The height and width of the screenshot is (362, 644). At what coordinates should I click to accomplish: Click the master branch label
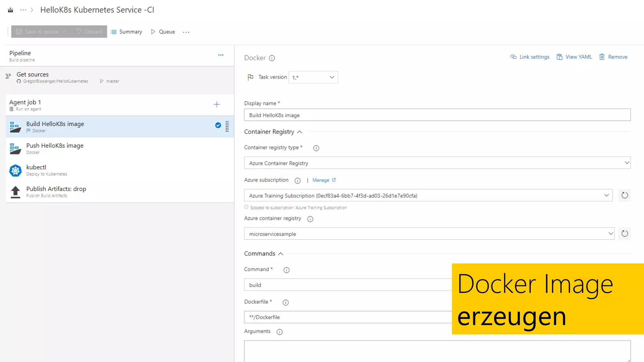pos(113,81)
